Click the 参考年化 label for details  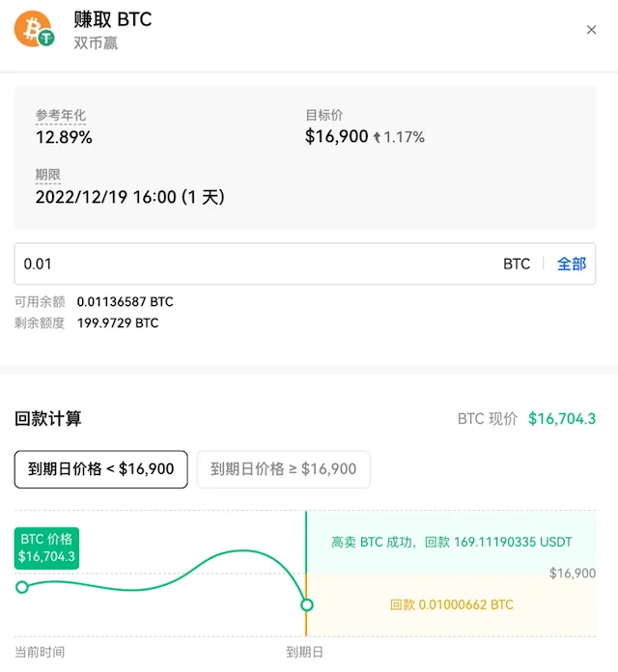pyautogui.click(x=61, y=115)
